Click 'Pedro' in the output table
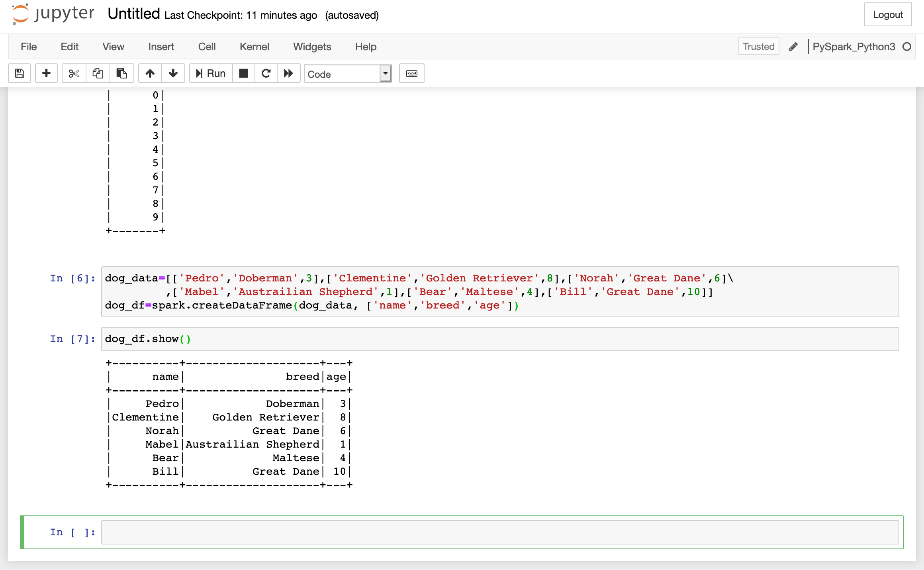The width and height of the screenshot is (924, 570). tap(162, 404)
